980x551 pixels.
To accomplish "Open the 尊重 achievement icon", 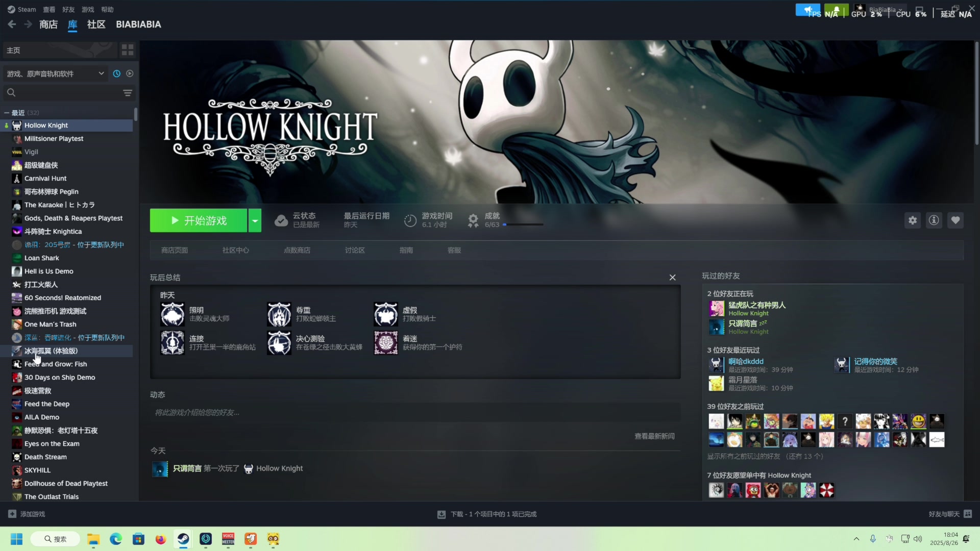I will click(x=279, y=314).
